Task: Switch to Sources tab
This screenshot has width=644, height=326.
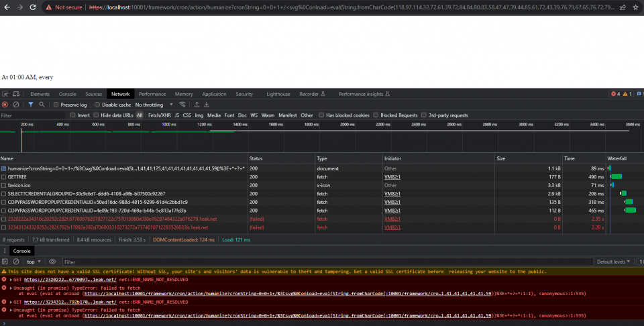Action: [x=93, y=94]
